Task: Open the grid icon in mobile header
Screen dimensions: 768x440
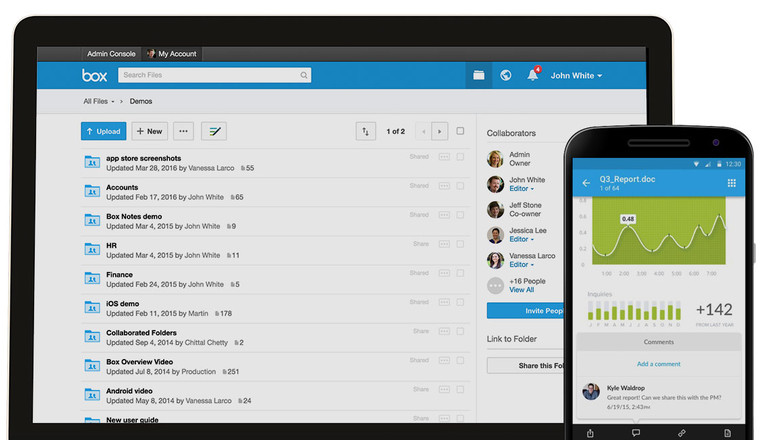Action: pyautogui.click(x=731, y=183)
